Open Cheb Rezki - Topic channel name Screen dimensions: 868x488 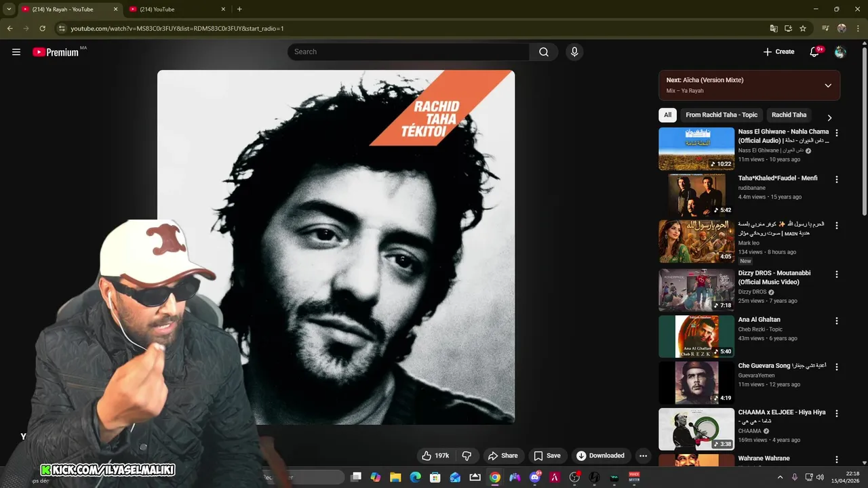pos(760,329)
